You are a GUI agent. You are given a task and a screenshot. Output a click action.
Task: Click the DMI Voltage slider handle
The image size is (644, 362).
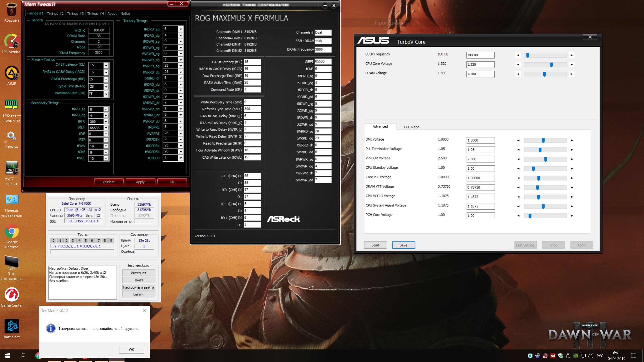coord(543,140)
